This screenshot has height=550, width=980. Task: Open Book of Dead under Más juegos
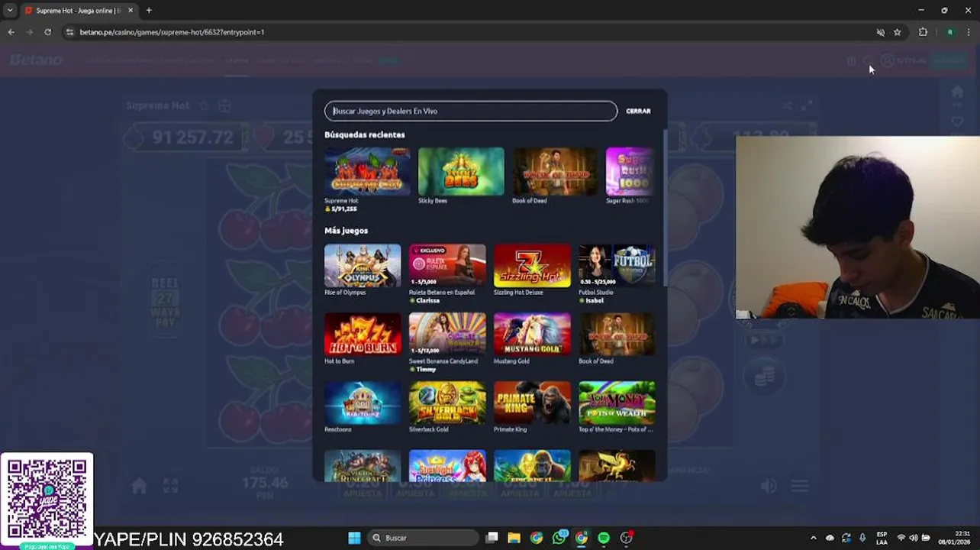click(617, 335)
